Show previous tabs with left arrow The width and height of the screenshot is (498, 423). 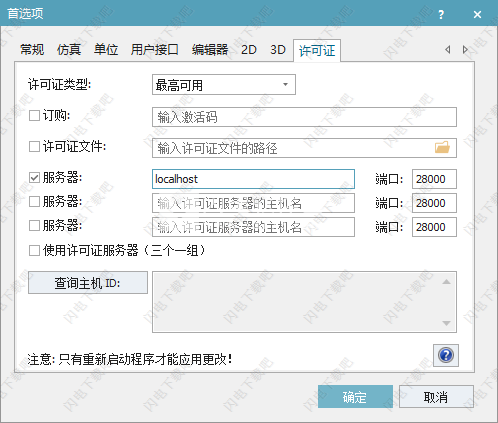click(448, 50)
